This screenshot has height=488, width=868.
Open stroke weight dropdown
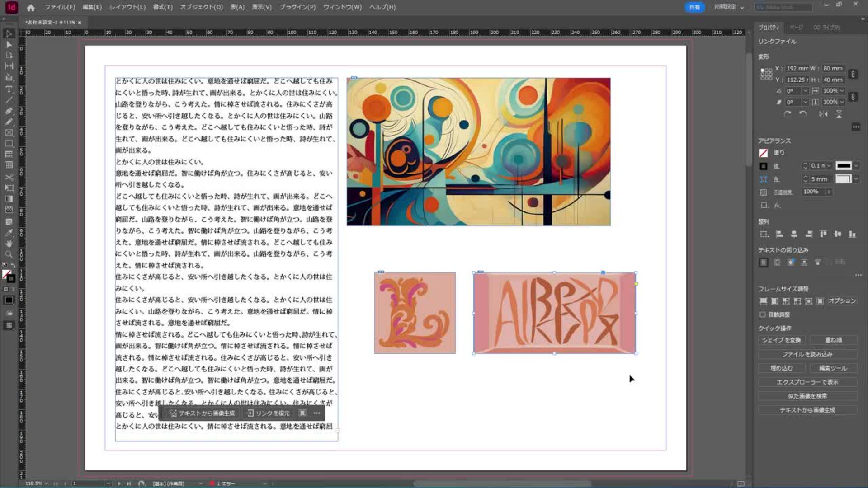pos(829,166)
